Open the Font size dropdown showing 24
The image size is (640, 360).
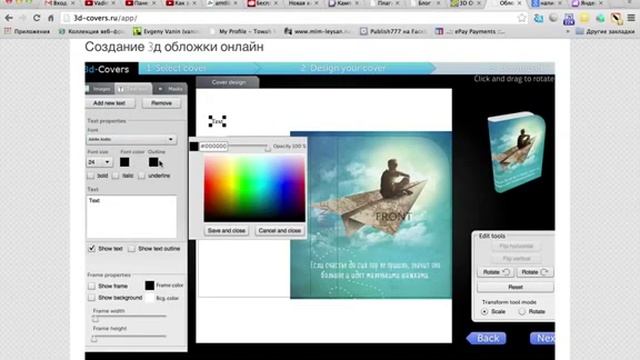click(x=99, y=162)
